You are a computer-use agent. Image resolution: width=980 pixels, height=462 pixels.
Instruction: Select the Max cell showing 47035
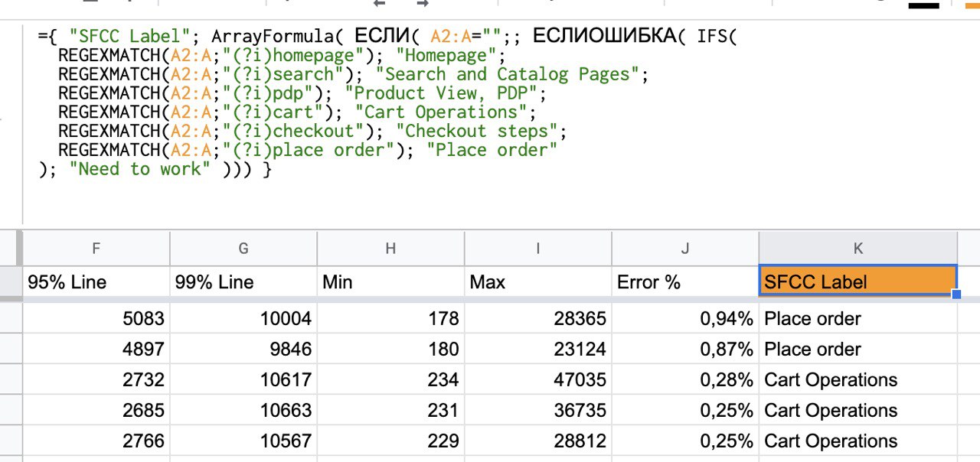[537, 379]
